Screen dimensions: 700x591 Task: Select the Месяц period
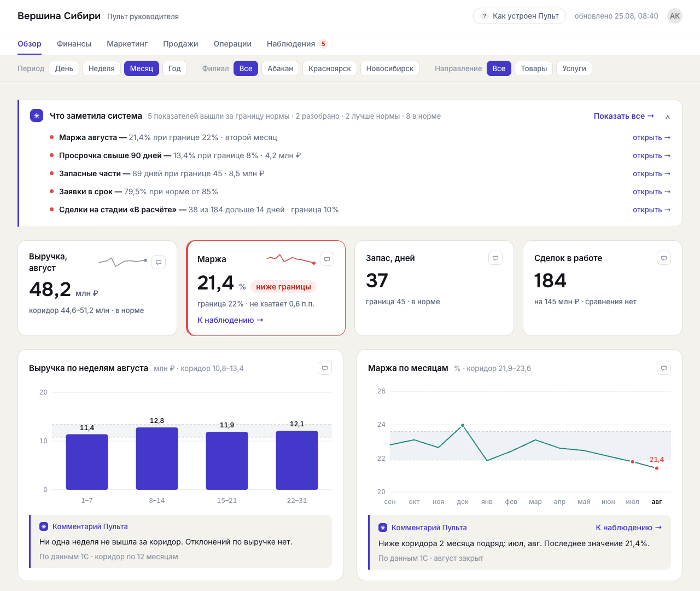tap(142, 68)
